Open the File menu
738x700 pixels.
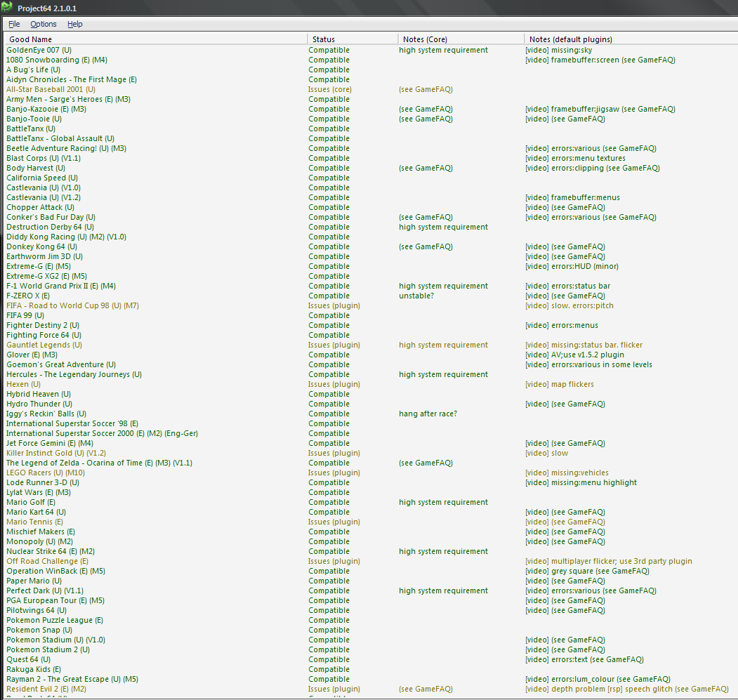coord(14,24)
